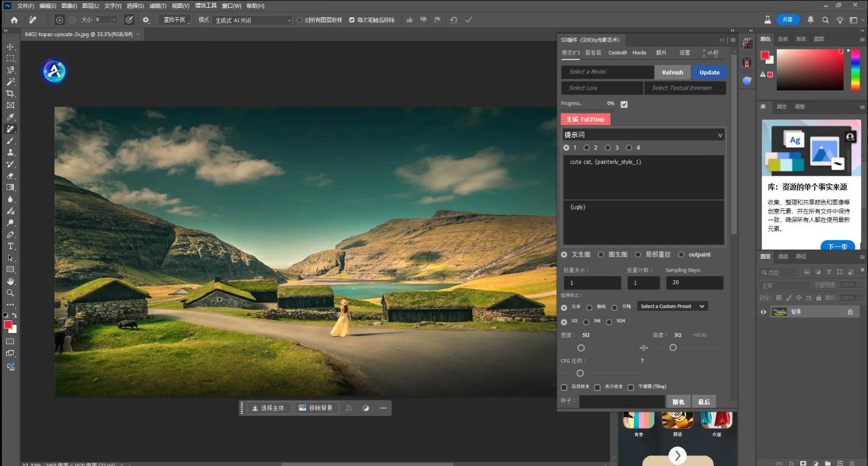Commit with the checkmark icon

tap(469, 20)
